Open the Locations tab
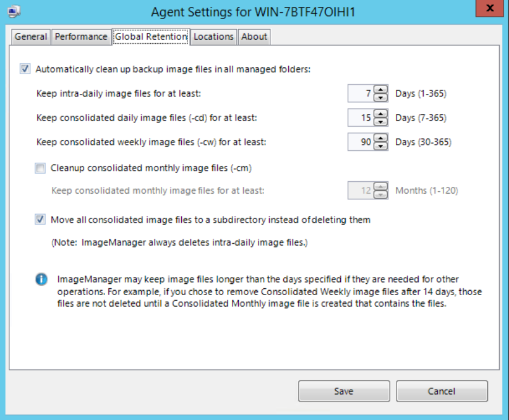The width and height of the screenshot is (509, 420). pyautogui.click(x=213, y=36)
